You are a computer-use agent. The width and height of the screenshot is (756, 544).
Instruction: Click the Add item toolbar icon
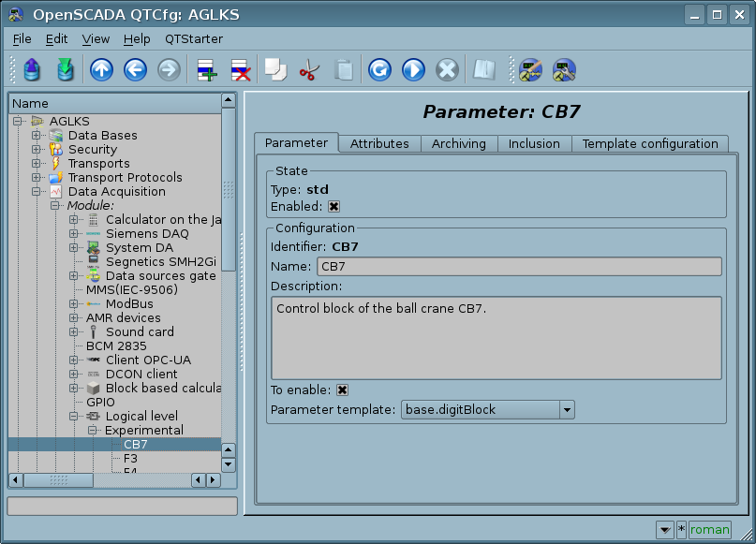coord(206,70)
